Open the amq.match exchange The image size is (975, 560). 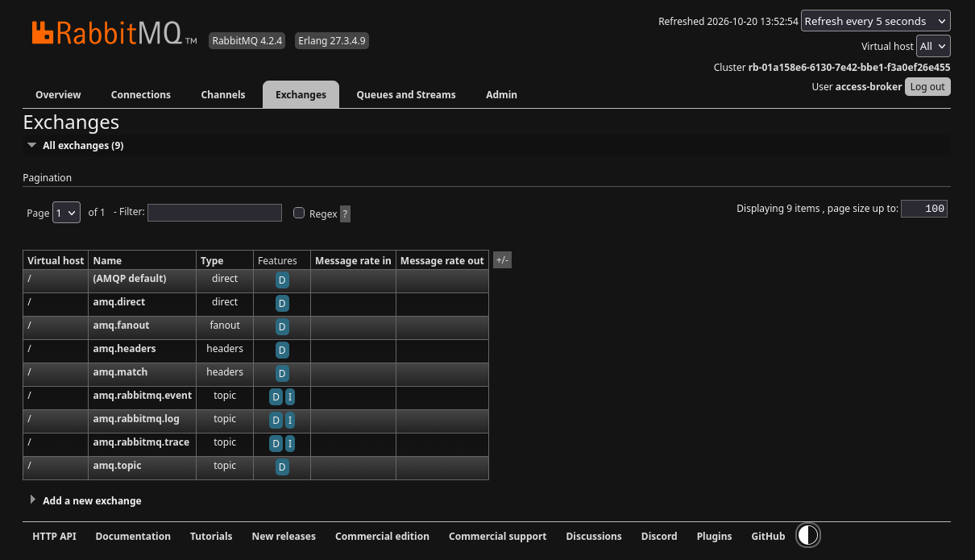coord(120,371)
